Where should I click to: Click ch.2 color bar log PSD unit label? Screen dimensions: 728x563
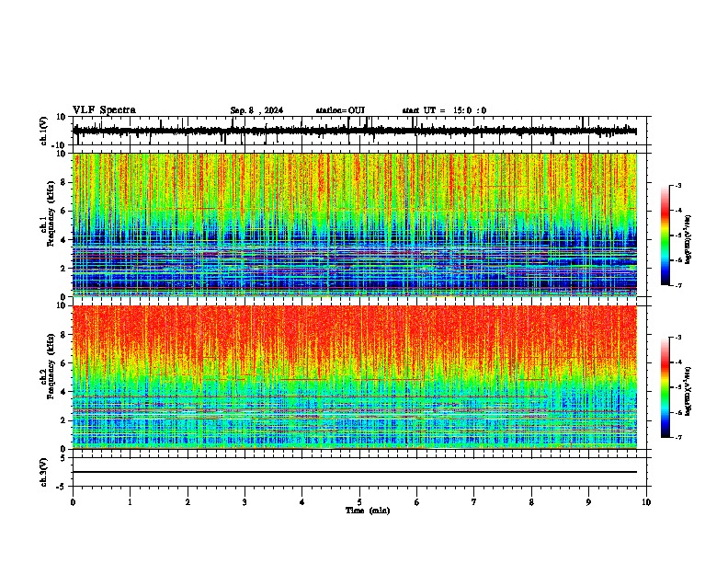click(x=689, y=390)
